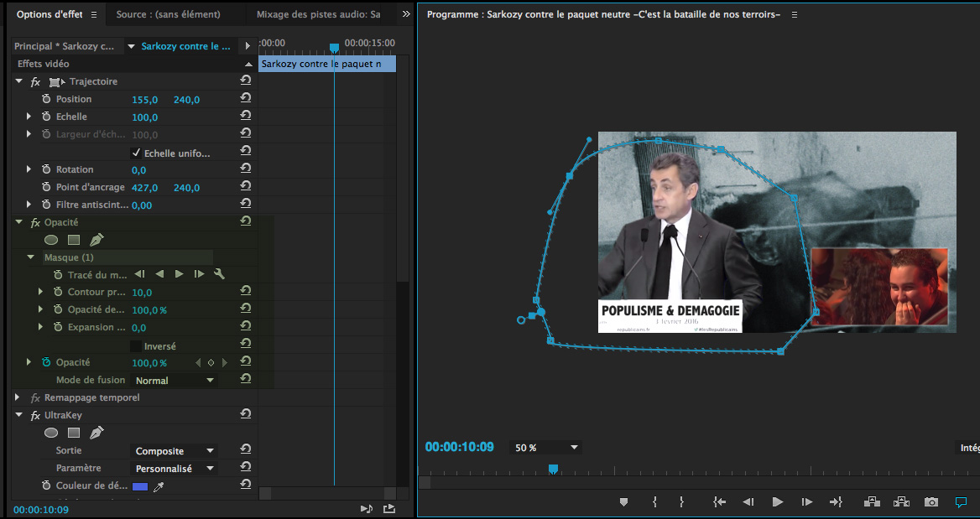
Task: Pick UltraKey color with the eyedropper
Action: pyautogui.click(x=159, y=486)
